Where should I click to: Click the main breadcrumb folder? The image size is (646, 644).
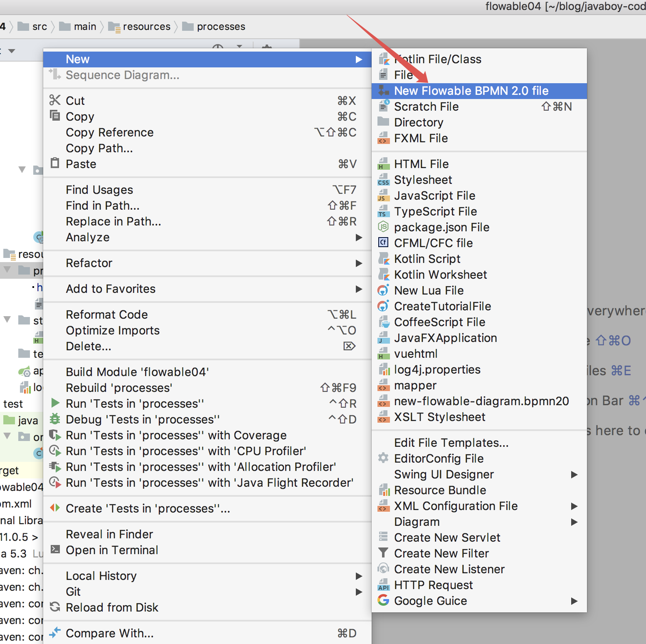tap(78, 27)
